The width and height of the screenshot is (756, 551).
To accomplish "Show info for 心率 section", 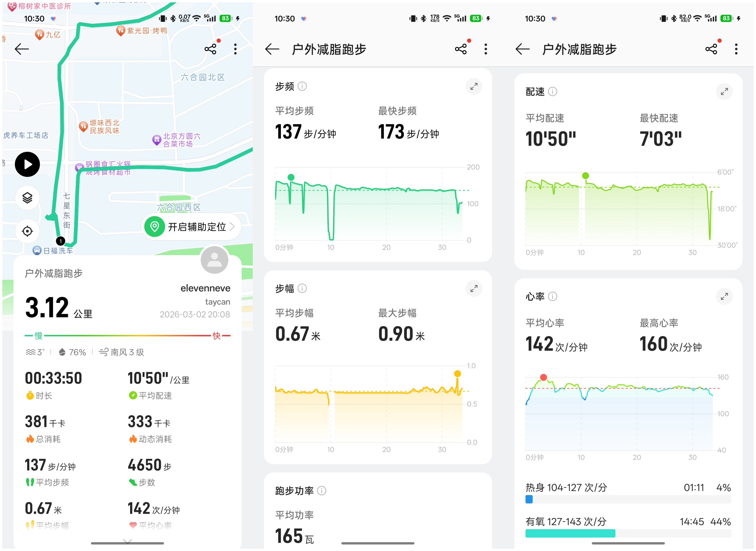I will (553, 297).
